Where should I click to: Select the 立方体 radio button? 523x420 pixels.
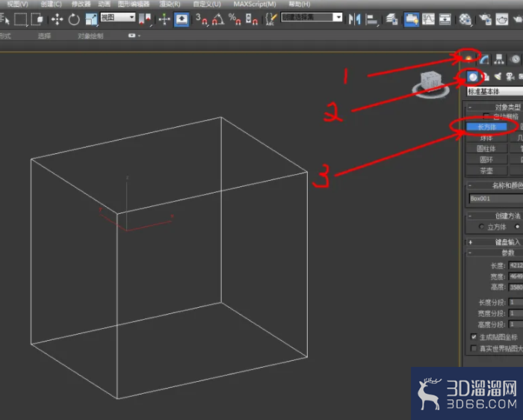click(x=481, y=226)
